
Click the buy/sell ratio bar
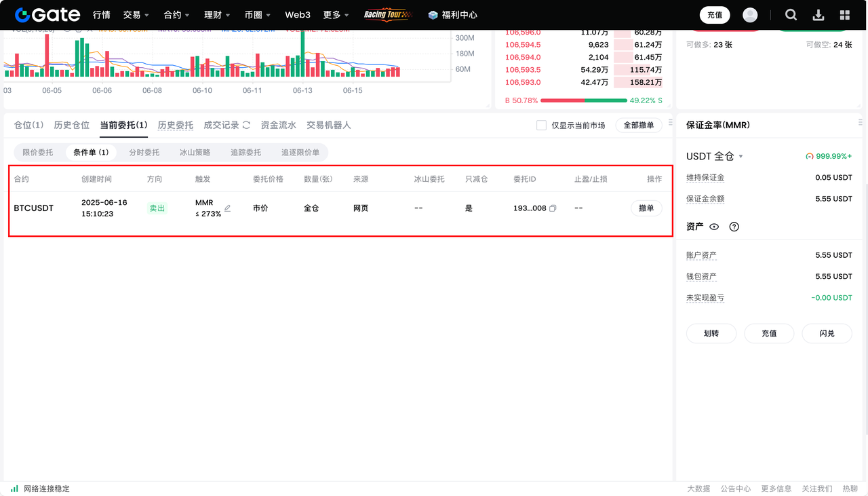(584, 100)
